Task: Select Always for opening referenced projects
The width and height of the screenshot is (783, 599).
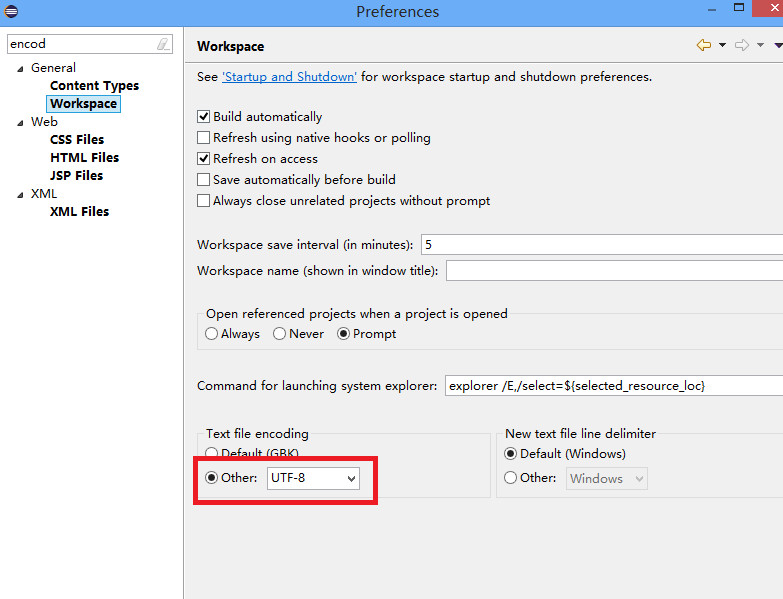Action: (x=211, y=333)
